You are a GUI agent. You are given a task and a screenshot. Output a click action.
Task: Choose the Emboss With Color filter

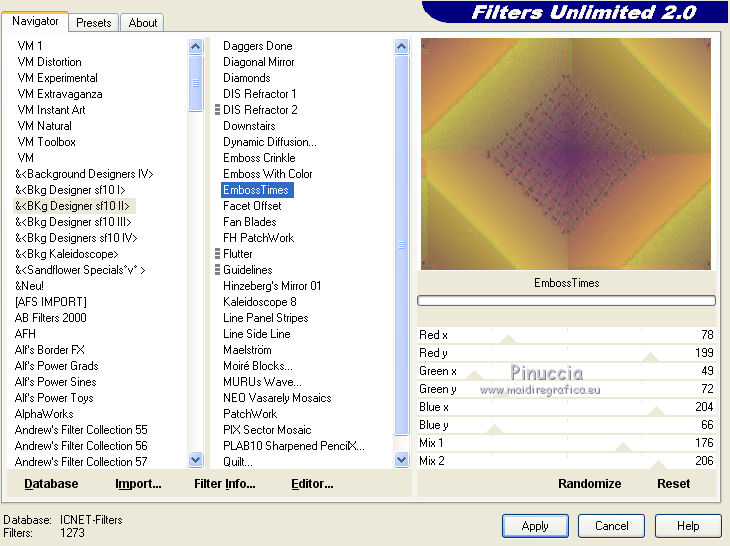[x=268, y=174]
